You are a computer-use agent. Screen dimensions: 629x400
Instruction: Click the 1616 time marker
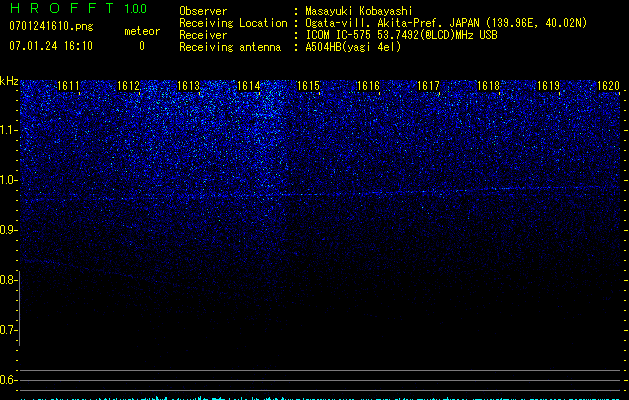pos(368,86)
